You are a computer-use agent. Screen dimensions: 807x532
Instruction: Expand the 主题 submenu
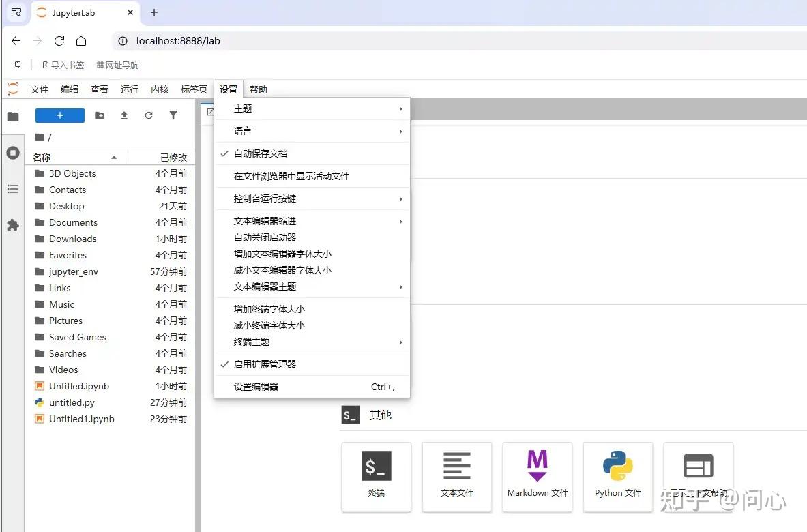(x=243, y=108)
